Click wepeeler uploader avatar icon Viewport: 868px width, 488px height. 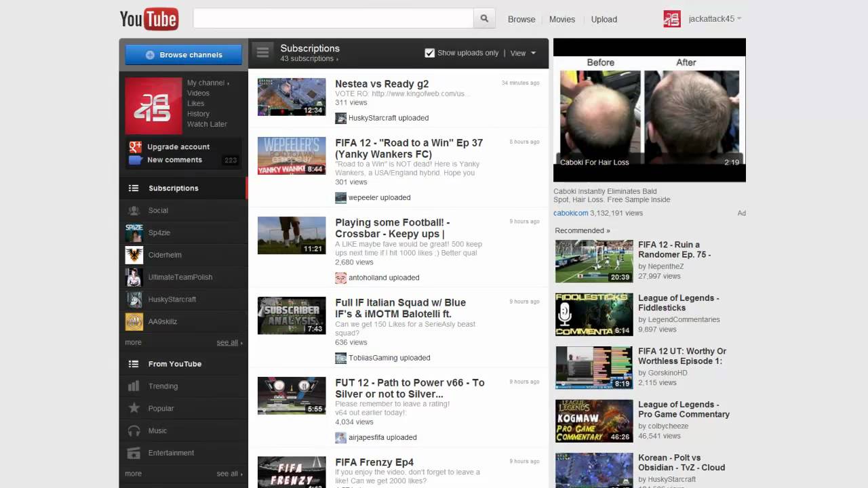340,198
